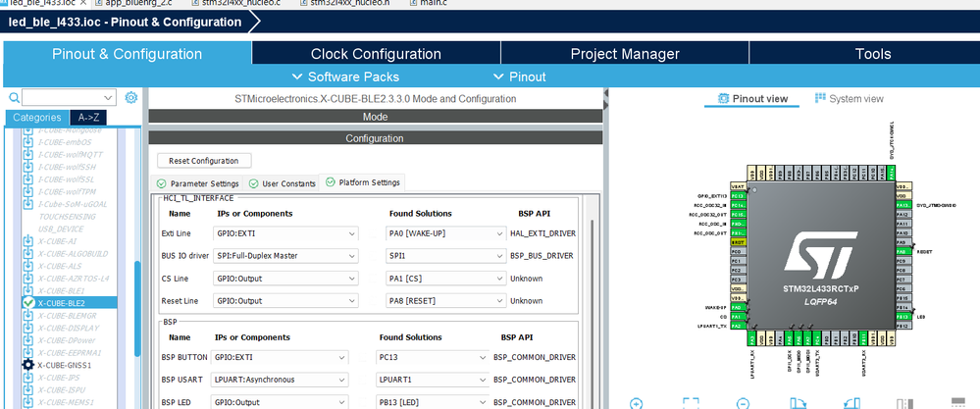The image size is (980, 409).
Task: Click download icon beside X-CUBE-BLE1
Action: [28, 291]
